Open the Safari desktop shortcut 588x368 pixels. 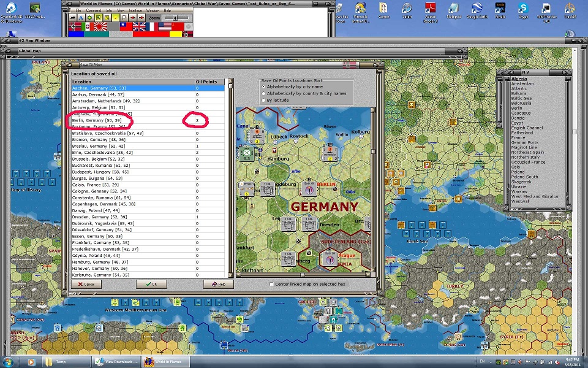click(x=407, y=11)
